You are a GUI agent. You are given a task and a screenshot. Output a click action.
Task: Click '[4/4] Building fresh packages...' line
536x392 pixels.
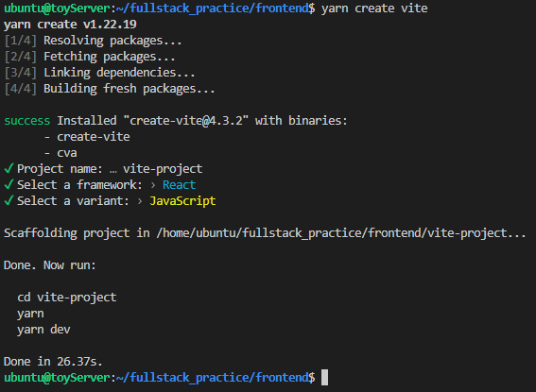coord(110,89)
